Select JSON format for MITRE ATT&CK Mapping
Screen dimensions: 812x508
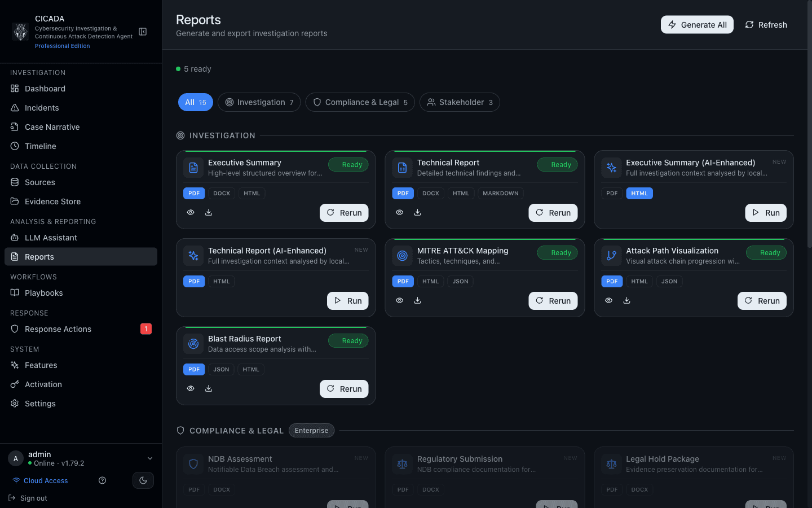point(461,281)
